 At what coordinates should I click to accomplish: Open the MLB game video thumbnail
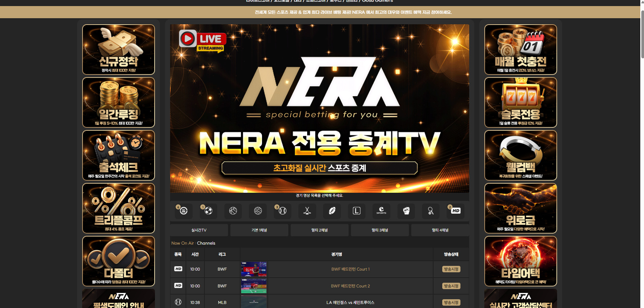[254, 302]
